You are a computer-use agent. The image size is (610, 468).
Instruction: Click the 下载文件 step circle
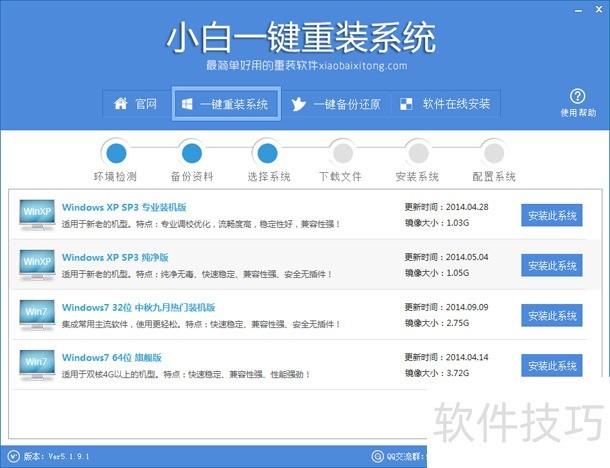tap(343, 153)
